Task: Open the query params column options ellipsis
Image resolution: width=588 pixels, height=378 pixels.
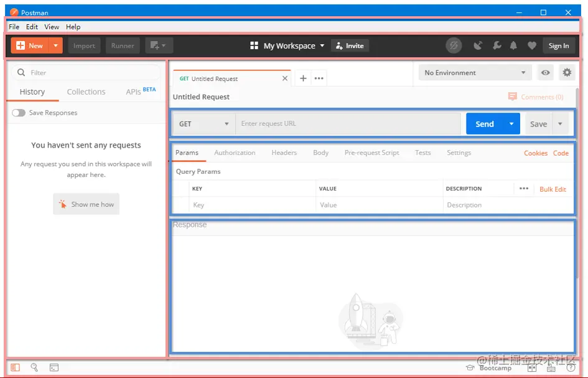Action: coord(524,189)
